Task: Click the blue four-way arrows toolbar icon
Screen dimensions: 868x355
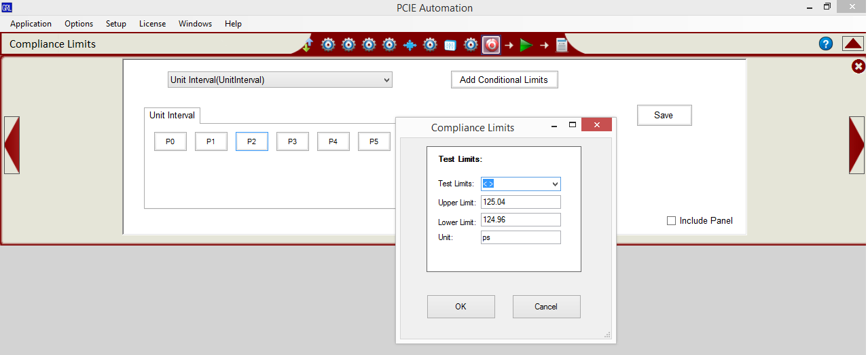Action: click(410, 45)
